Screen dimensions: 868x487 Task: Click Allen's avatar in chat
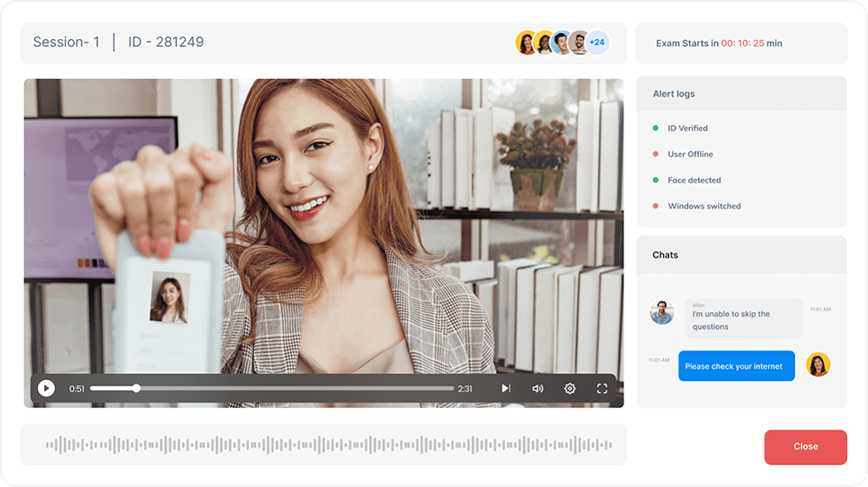[x=662, y=312]
